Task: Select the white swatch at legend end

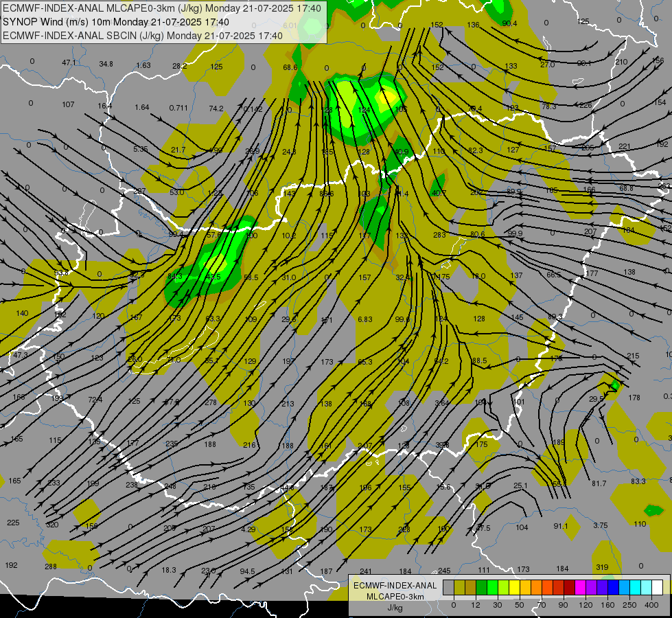Action: point(658,587)
